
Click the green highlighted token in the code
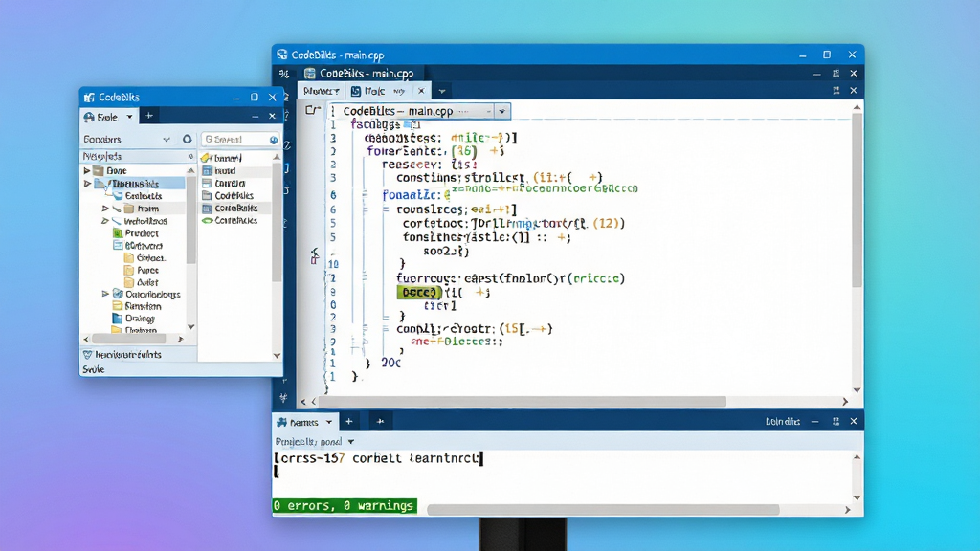point(419,292)
